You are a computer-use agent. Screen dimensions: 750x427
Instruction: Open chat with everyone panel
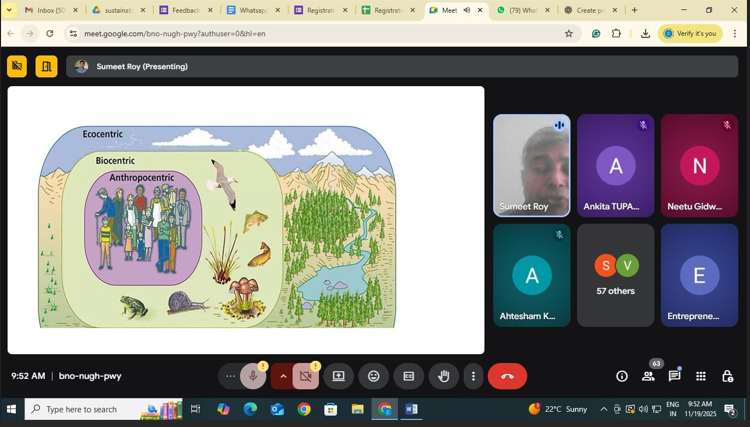pos(674,377)
